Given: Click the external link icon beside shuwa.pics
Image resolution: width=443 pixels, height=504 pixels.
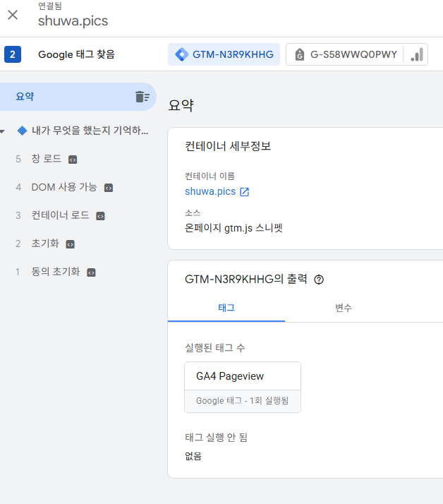Looking at the screenshot, I should 245,192.
